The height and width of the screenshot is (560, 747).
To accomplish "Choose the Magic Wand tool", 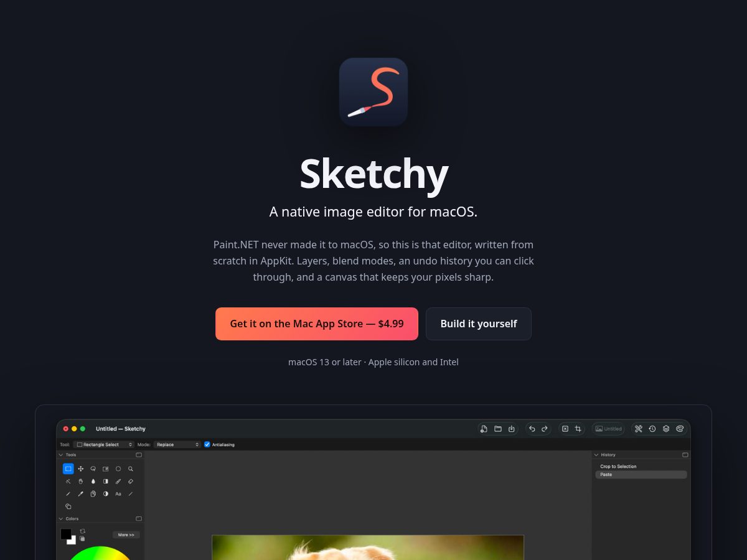I will (x=68, y=481).
